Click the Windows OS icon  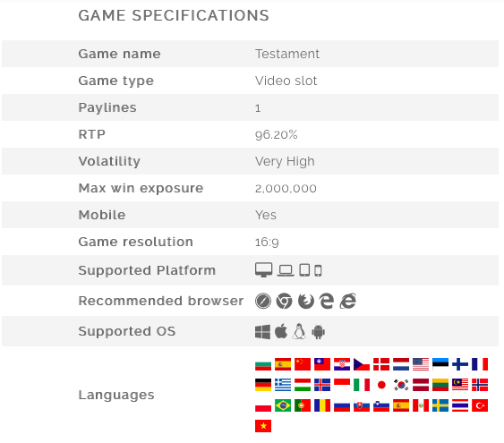(x=262, y=331)
